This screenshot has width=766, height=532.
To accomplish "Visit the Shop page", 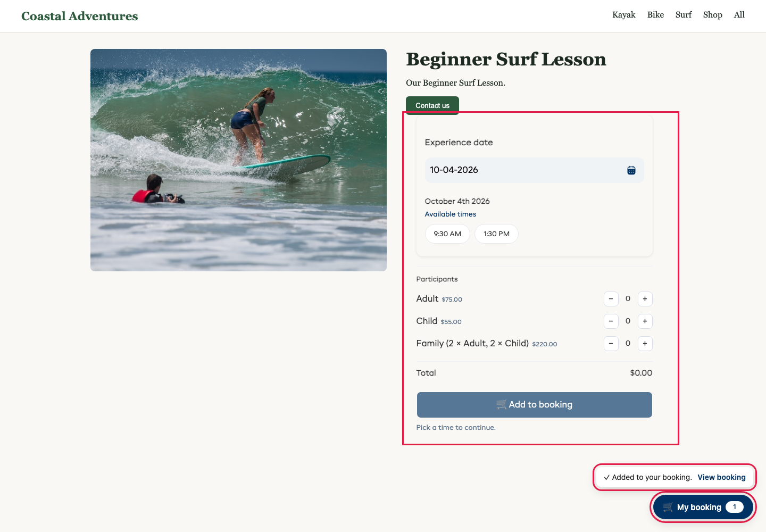I will (x=713, y=15).
